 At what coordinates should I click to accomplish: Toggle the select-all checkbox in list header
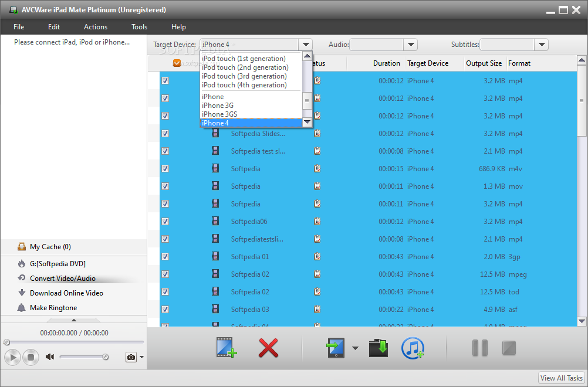point(177,63)
